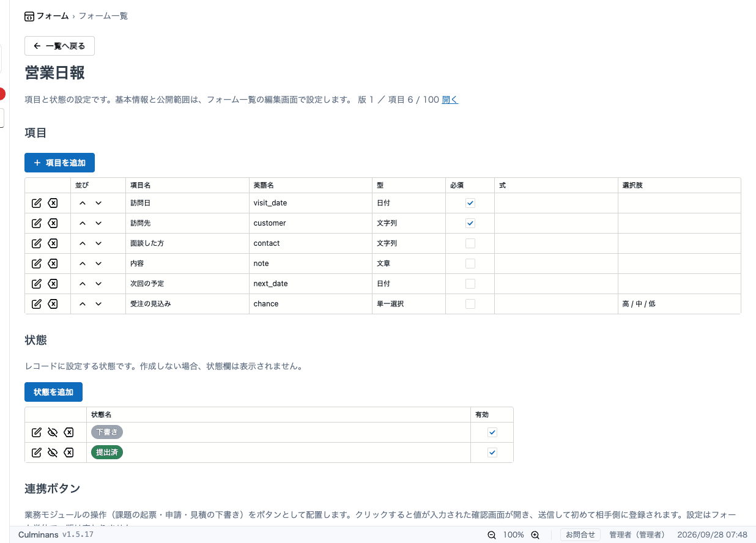Move 訪問日 row down

[98, 203]
